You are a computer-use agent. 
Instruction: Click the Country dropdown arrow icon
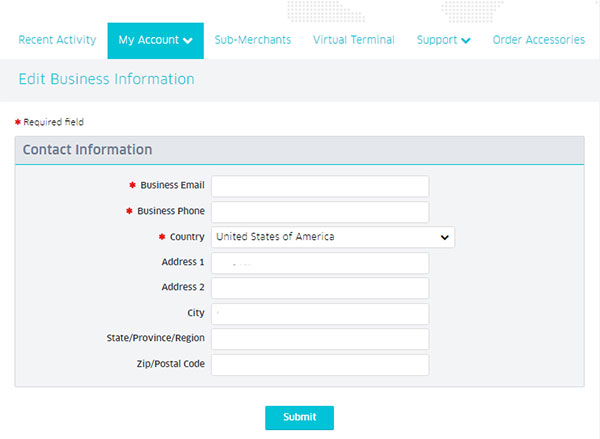[444, 237]
